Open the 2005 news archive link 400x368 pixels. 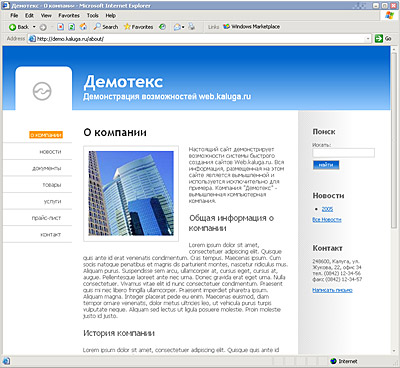327,209
